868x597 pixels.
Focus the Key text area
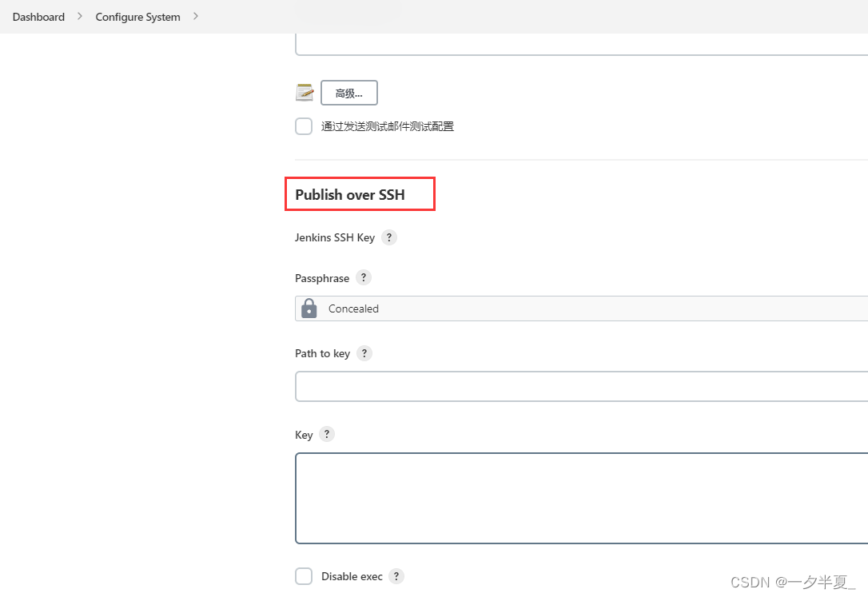581,498
